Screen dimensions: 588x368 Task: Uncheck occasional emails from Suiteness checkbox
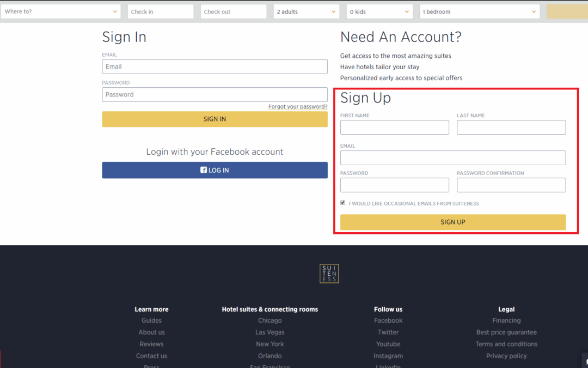click(343, 203)
